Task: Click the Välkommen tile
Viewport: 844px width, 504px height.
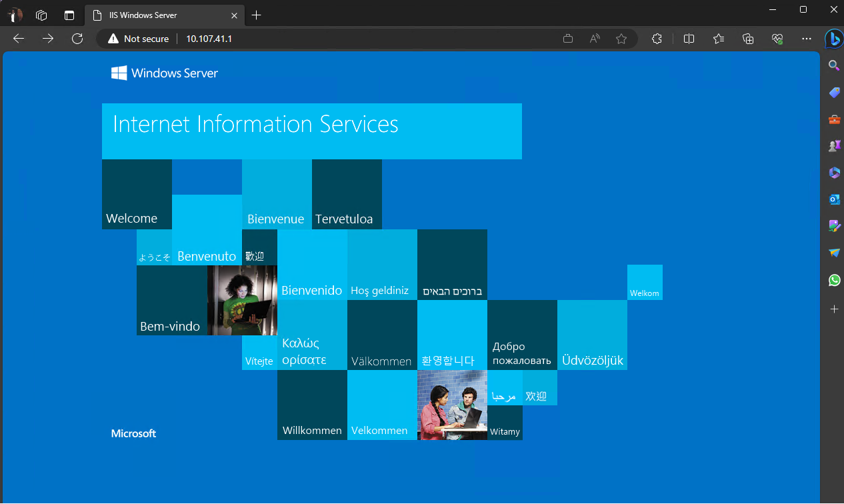Action: [382, 335]
